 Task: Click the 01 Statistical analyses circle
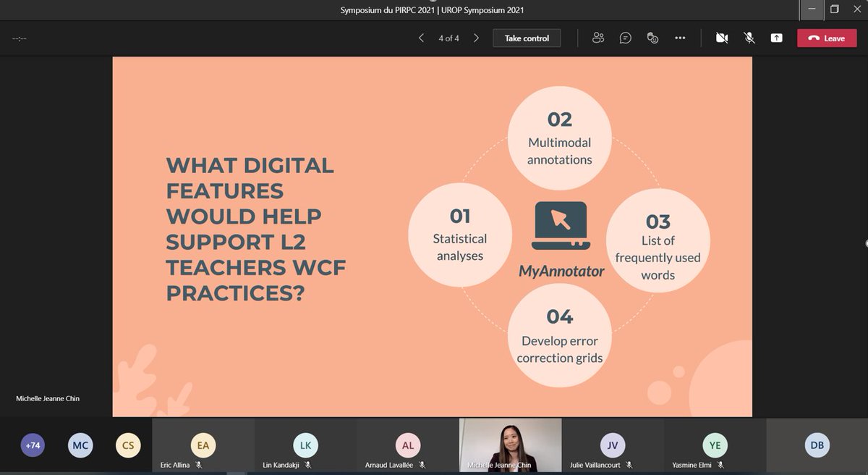coord(460,235)
